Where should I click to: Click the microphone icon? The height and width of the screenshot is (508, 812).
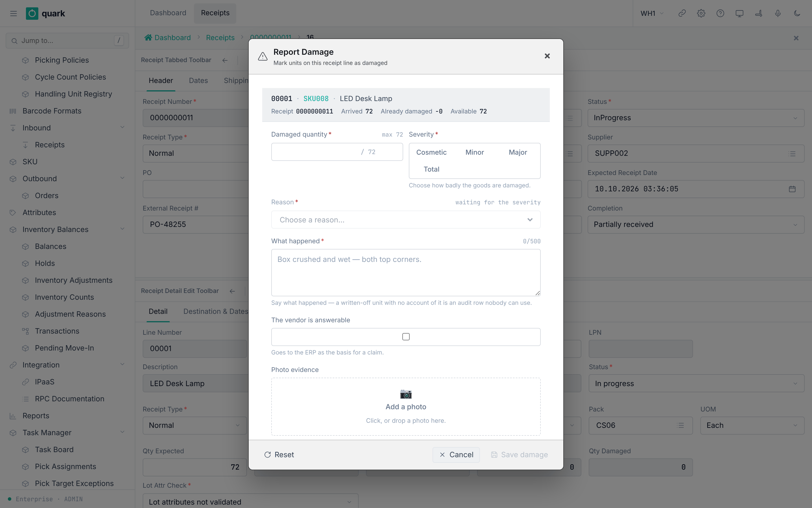[777, 14]
